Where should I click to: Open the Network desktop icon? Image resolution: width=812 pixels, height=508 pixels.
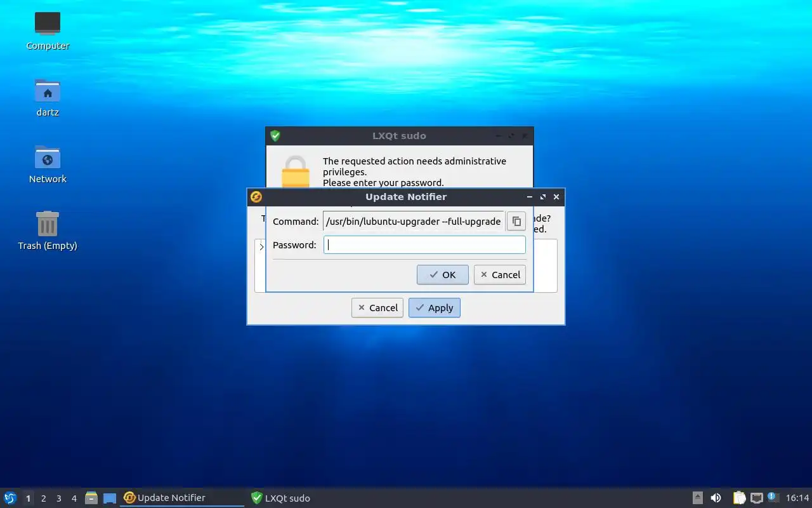pos(48,164)
